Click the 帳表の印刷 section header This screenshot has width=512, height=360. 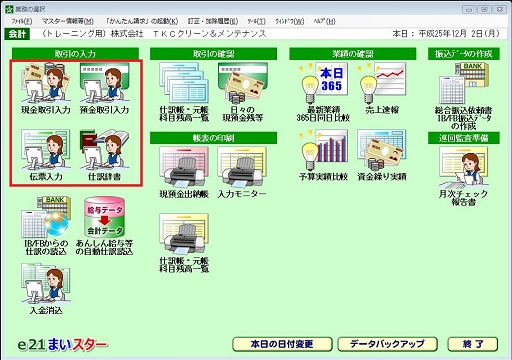coord(213,138)
